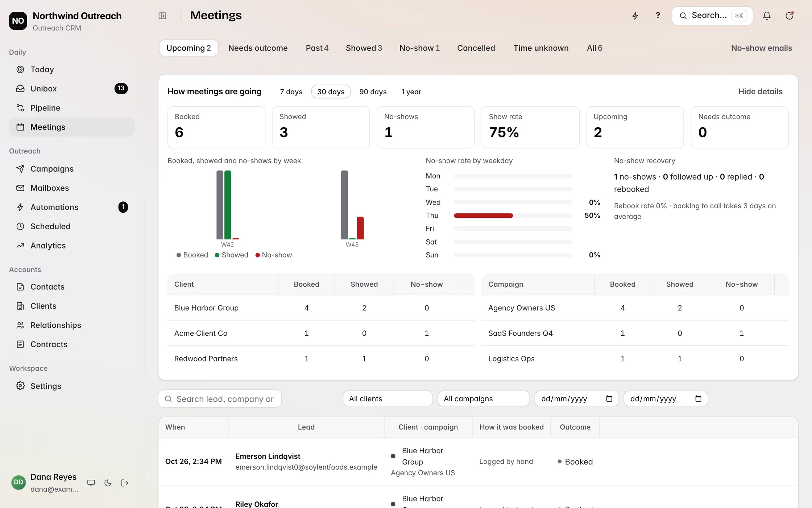This screenshot has height=508, width=812.
Task: Collapse the sidebar panel icon
Action: click(162, 16)
